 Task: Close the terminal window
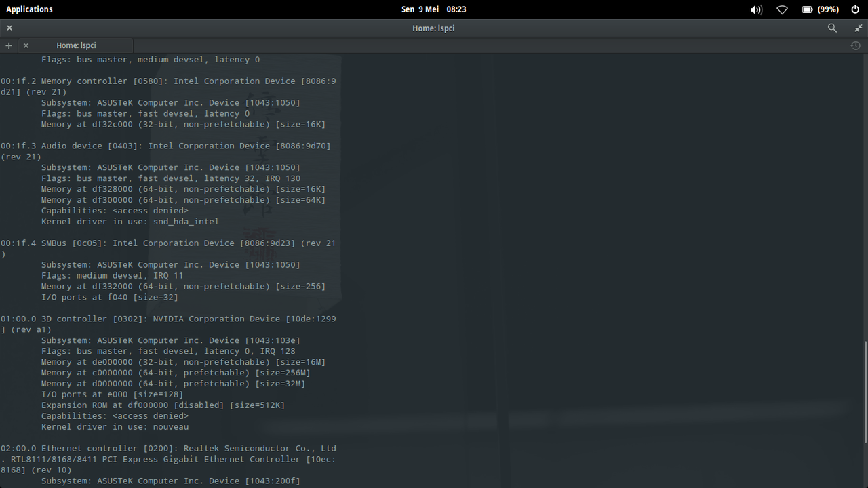9,28
